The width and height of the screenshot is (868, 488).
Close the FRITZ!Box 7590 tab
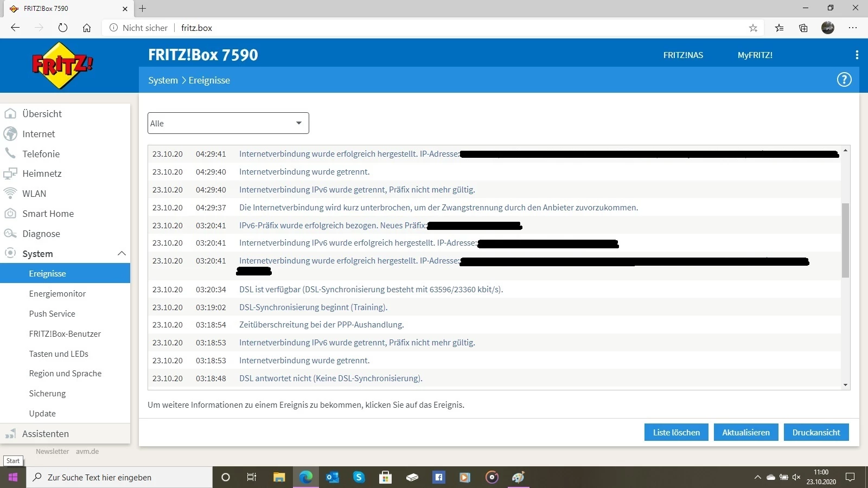point(125,9)
